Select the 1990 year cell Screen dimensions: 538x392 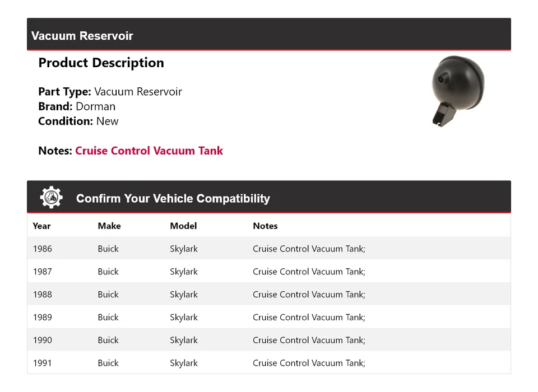42,340
